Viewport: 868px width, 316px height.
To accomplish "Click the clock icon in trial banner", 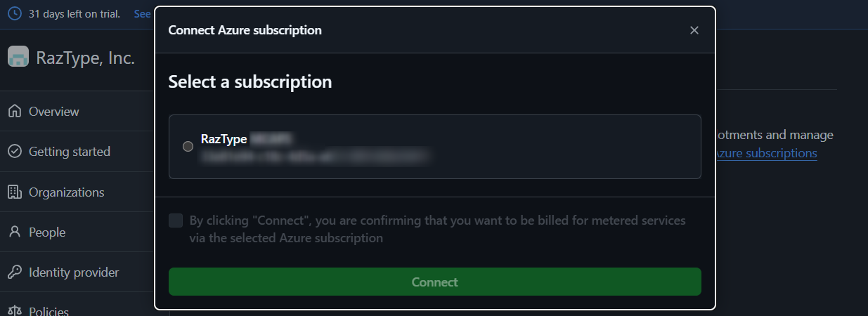I will tap(14, 14).
